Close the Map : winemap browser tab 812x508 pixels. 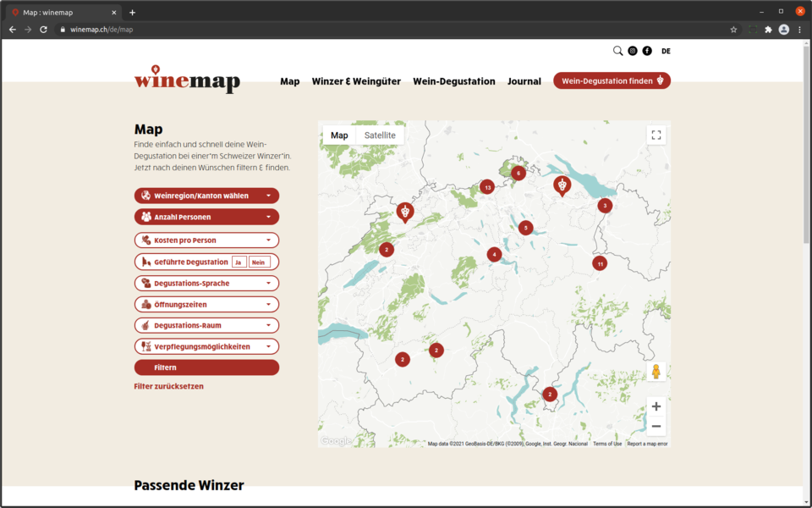point(114,13)
